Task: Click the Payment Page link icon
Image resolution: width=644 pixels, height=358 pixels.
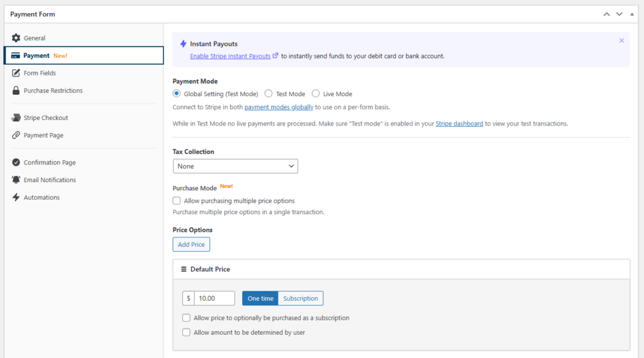Action: click(16, 135)
